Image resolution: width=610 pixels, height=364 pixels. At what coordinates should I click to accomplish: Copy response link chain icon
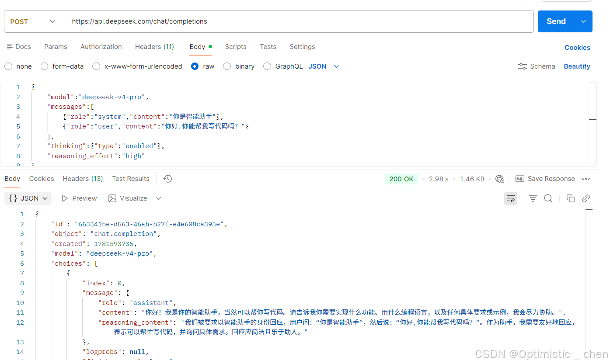tap(586, 198)
